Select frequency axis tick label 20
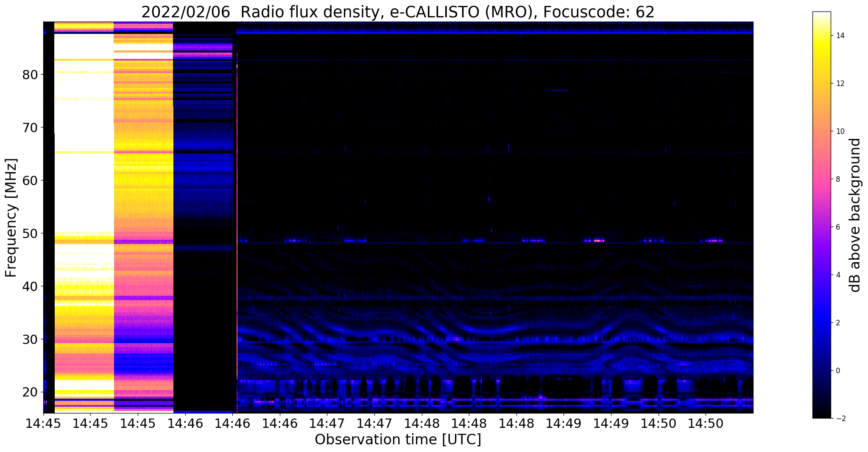 [x=30, y=392]
